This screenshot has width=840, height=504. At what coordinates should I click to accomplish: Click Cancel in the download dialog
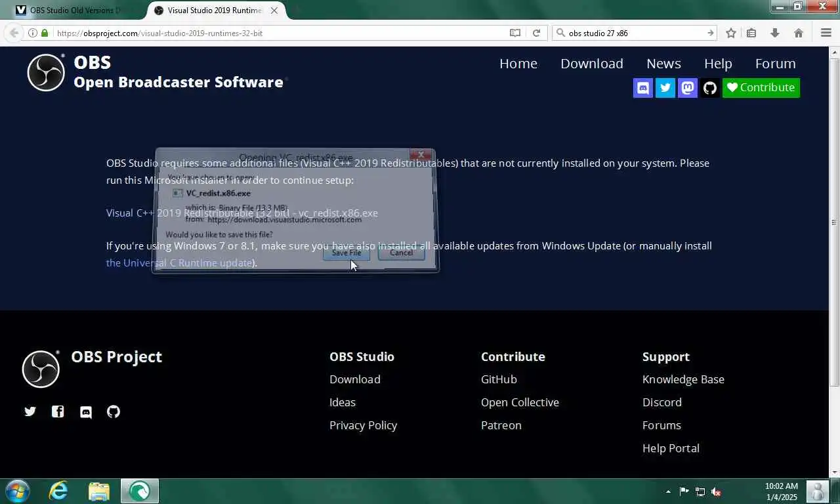pyautogui.click(x=401, y=253)
